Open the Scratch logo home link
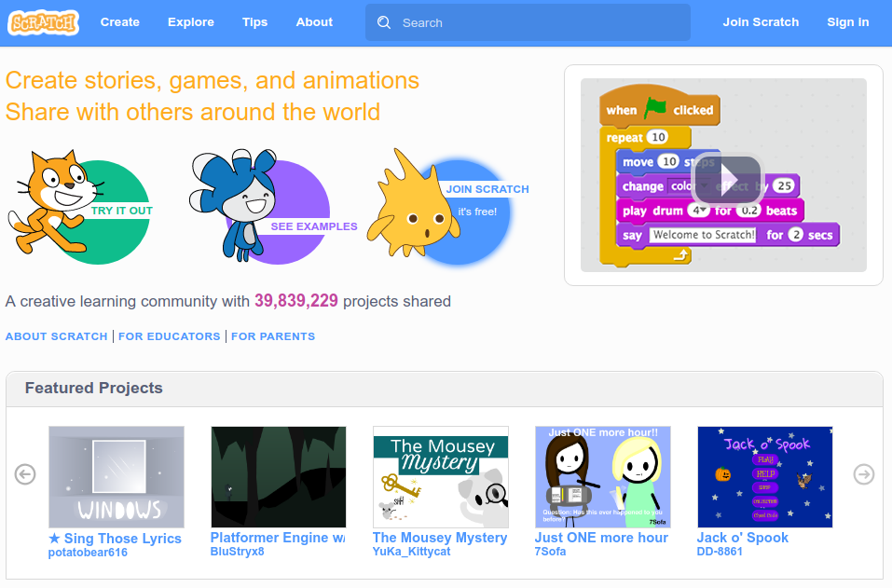This screenshot has height=588, width=892. [43, 22]
